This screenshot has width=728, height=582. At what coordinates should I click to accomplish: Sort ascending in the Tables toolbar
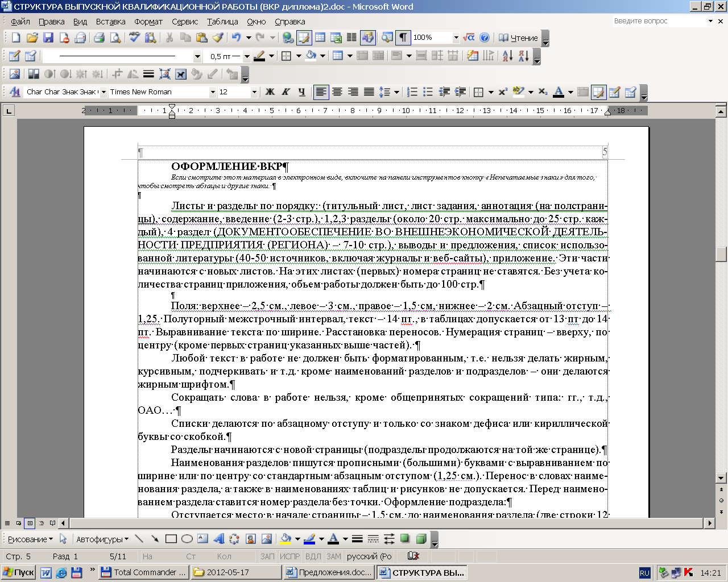click(x=508, y=56)
